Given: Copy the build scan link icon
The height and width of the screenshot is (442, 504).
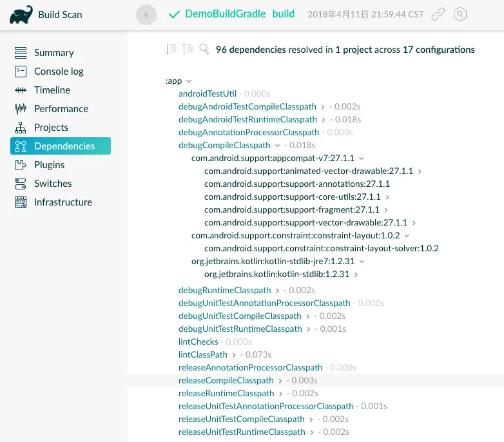Looking at the screenshot, I should 438,14.
